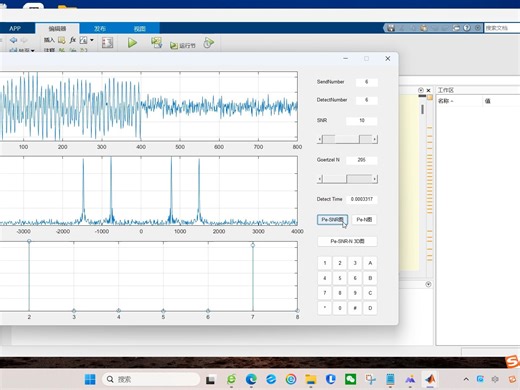Click the Goertzel N value field
The width and height of the screenshot is (520, 390).
pyautogui.click(x=362, y=160)
